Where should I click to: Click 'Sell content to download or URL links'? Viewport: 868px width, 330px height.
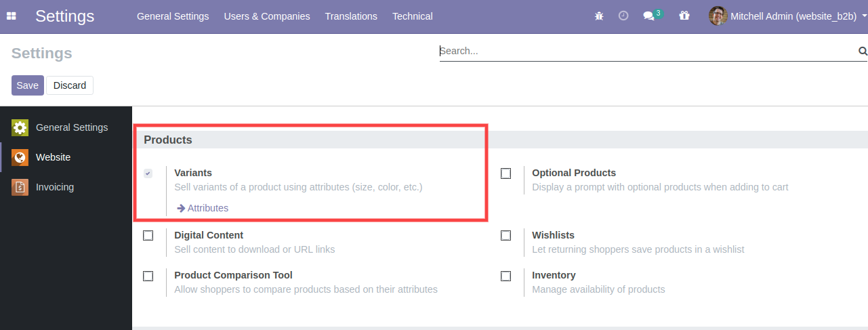click(x=255, y=249)
